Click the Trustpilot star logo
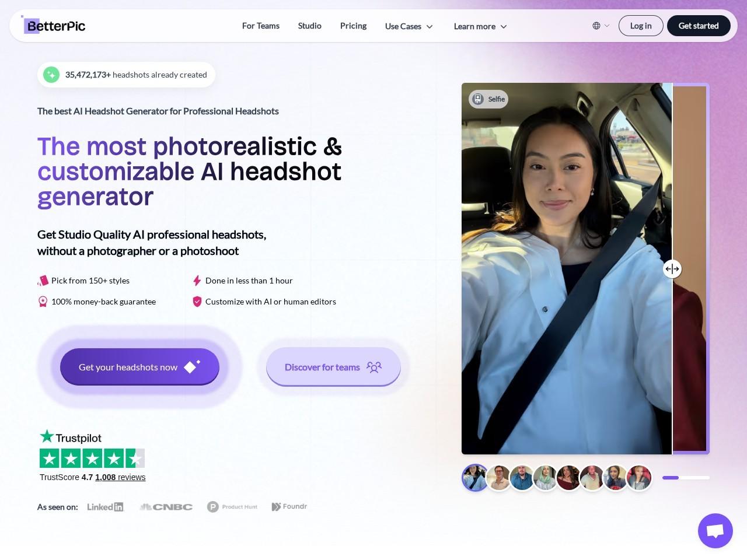747x560 pixels. [x=47, y=435]
